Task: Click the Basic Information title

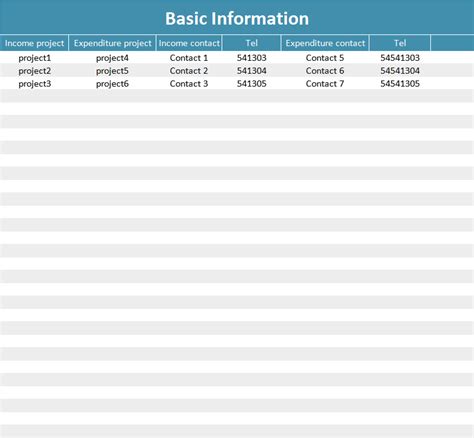Action: pyautogui.click(x=237, y=18)
